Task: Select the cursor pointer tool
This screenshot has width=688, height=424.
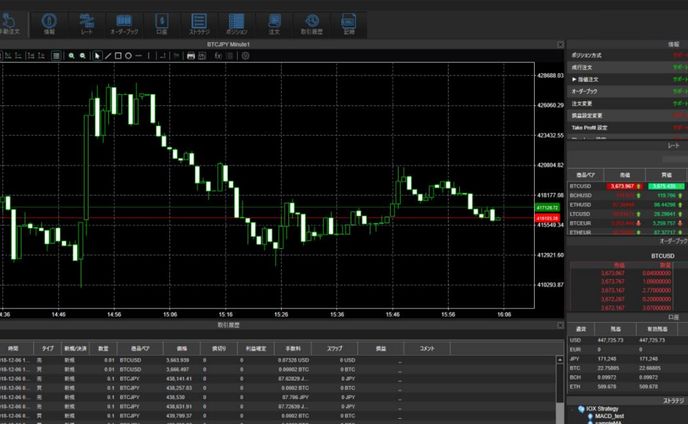Action: point(97,56)
